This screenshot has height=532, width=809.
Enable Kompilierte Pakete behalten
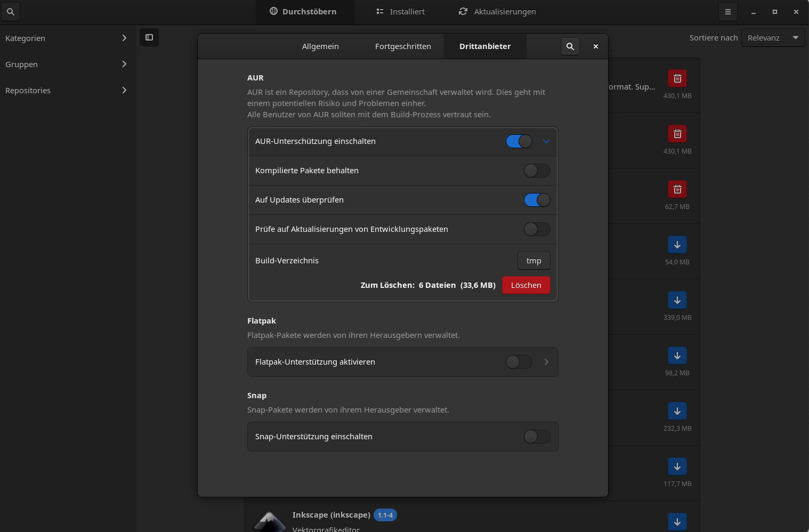[537, 171]
